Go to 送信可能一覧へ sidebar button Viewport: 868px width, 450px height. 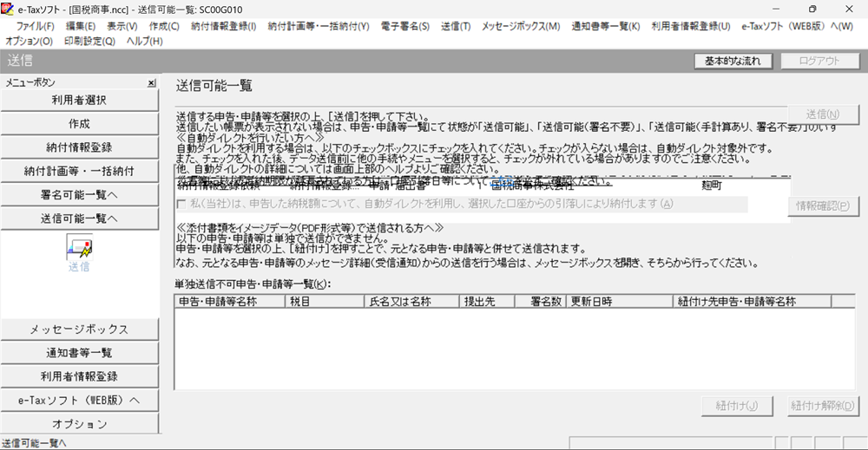[79, 218]
